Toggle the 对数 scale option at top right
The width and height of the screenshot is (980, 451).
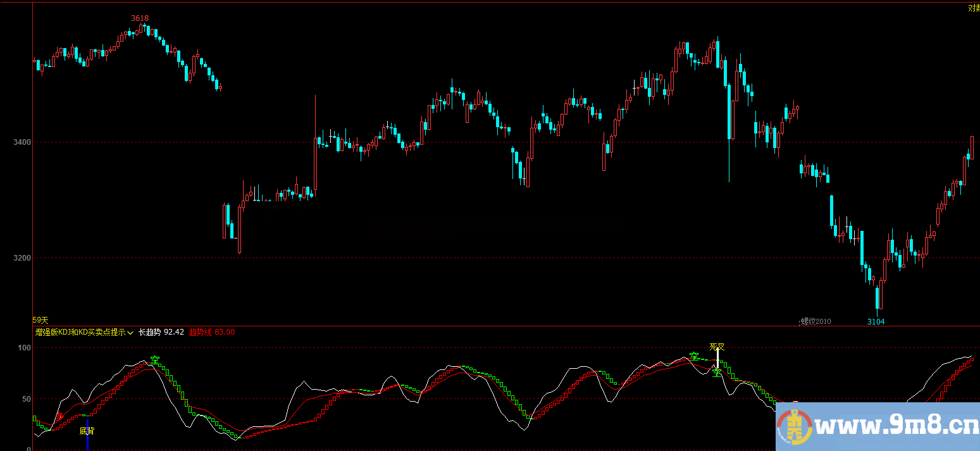click(x=974, y=8)
